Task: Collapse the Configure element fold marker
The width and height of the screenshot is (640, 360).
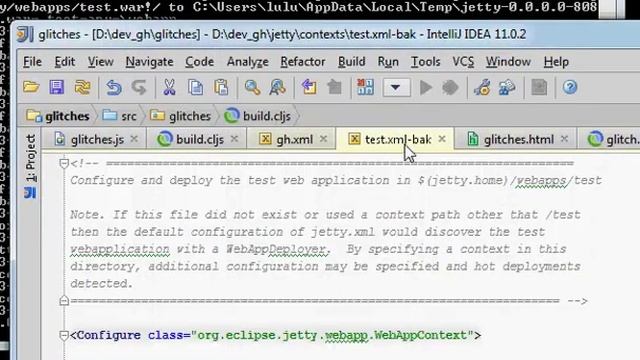Action: pos(64,336)
